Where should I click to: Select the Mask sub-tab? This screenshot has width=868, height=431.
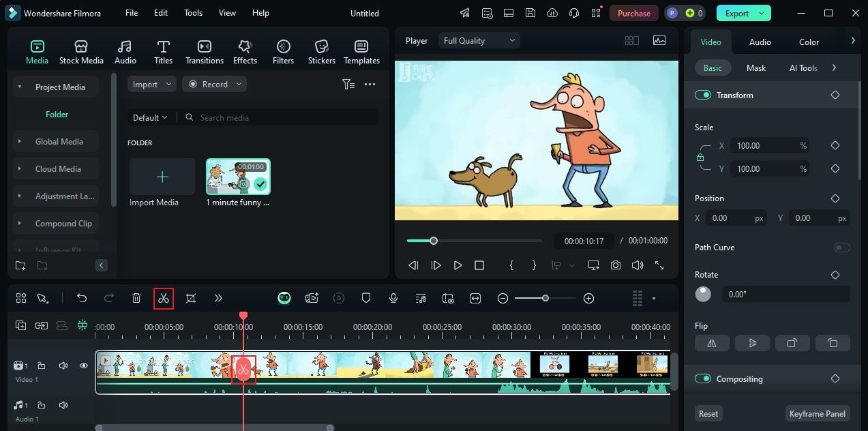[x=755, y=68]
